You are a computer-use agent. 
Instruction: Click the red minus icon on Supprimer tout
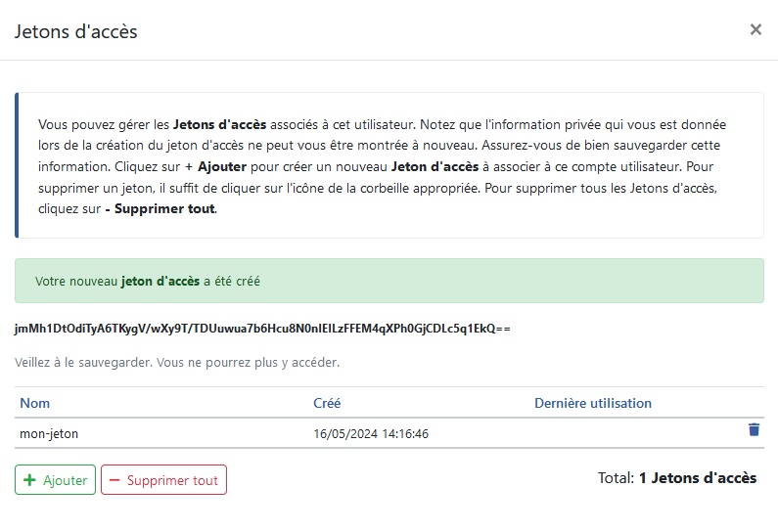(114, 480)
